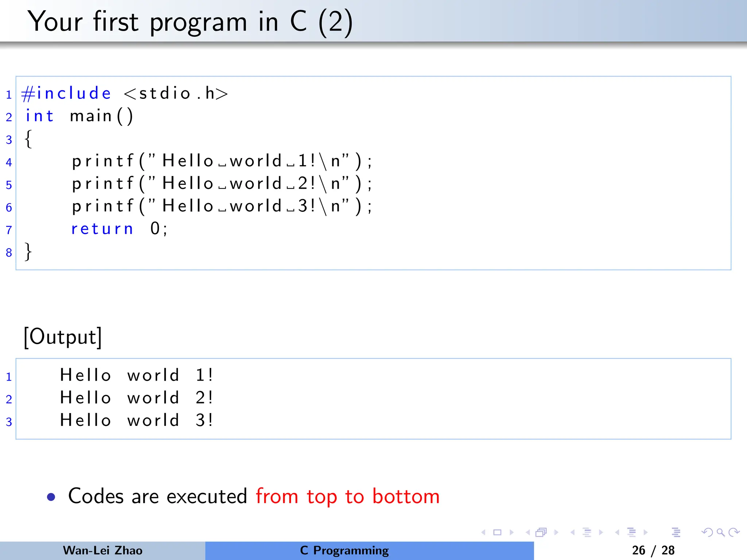Click the return keyword on code line 7

point(102,229)
